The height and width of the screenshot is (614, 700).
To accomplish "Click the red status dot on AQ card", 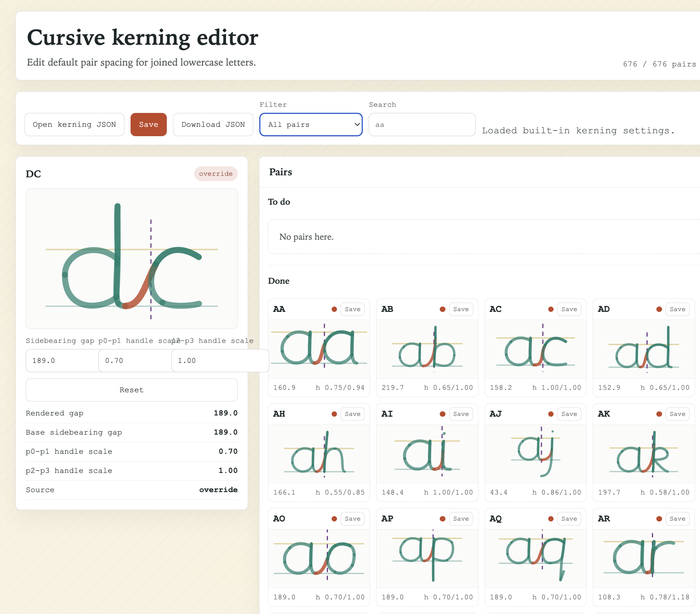I will click(x=551, y=519).
